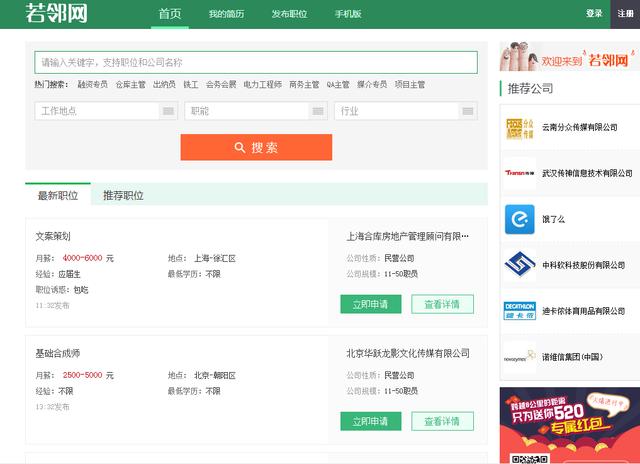Screen dimensions: 640x464
Task: Click list icon in 行业 field
Action: coord(468,111)
